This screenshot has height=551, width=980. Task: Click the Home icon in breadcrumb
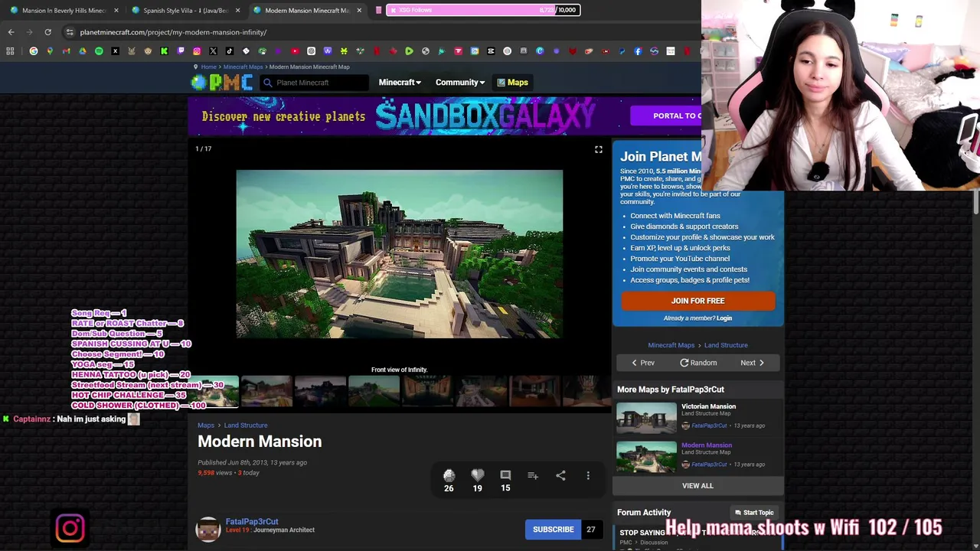195,67
